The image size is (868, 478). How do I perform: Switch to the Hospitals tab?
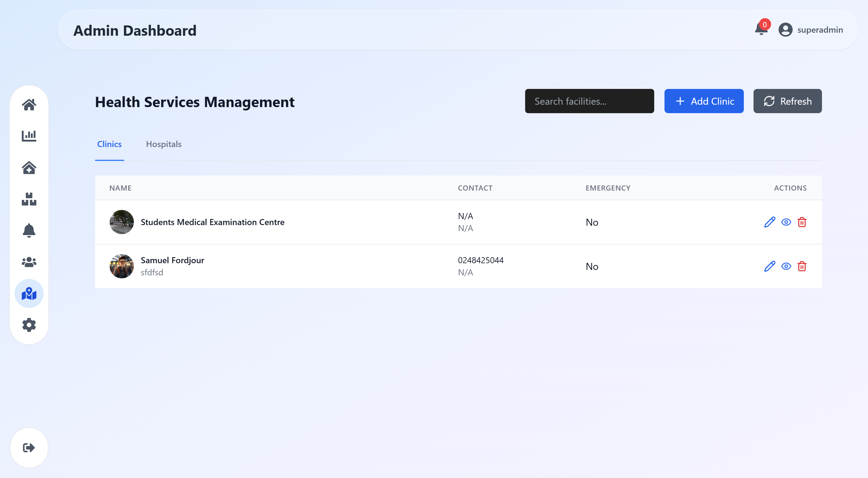pos(164,144)
